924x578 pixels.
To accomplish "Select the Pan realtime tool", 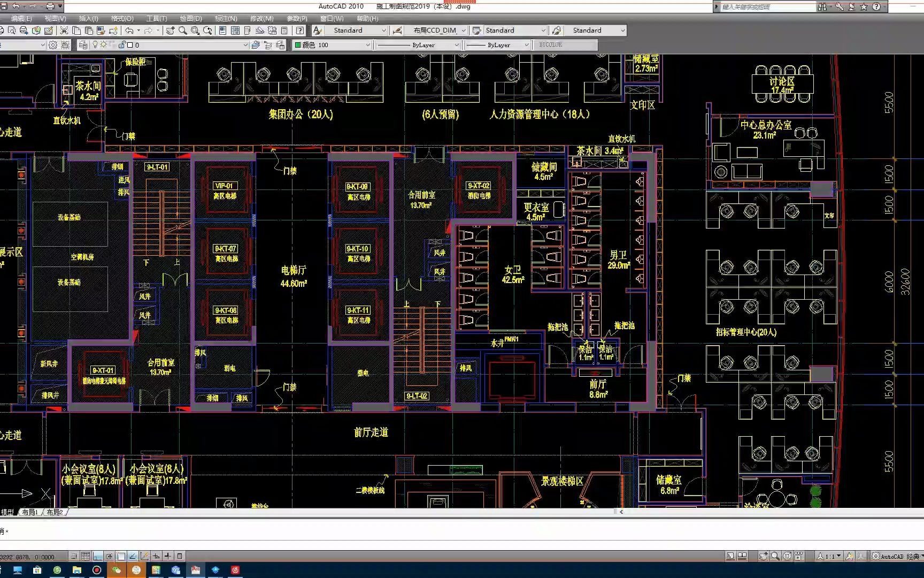I will pyautogui.click(x=170, y=31).
